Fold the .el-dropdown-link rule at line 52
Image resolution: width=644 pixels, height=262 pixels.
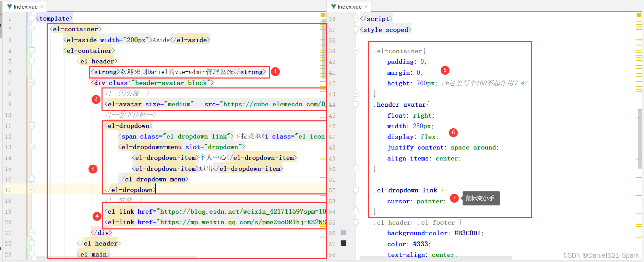(x=356, y=190)
